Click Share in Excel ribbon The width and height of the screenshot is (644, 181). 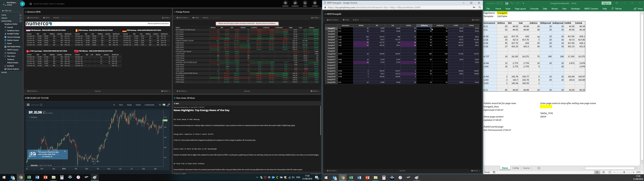(x=638, y=9)
